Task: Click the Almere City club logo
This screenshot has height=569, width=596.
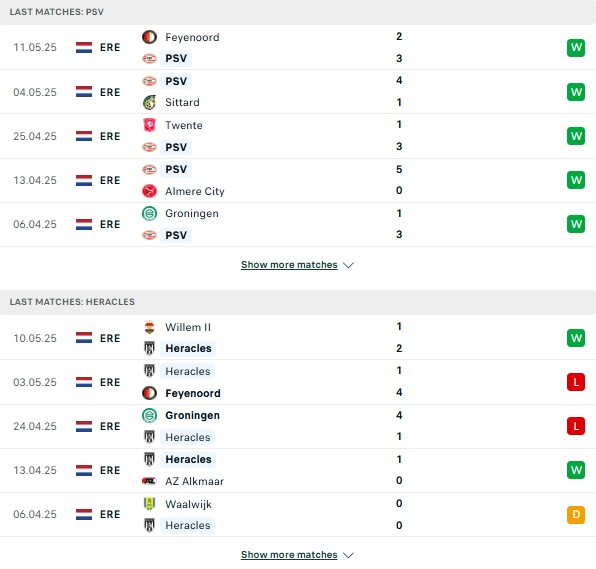Action: click(149, 191)
